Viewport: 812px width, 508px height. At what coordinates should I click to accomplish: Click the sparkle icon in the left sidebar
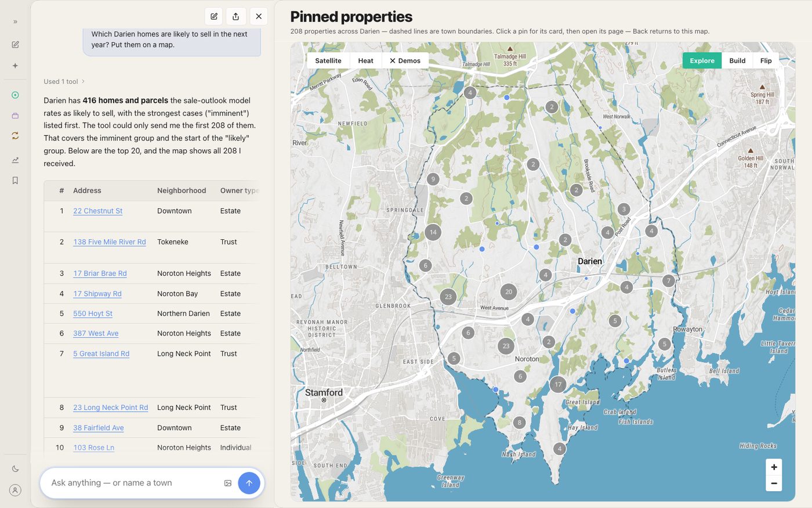coord(15,66)
